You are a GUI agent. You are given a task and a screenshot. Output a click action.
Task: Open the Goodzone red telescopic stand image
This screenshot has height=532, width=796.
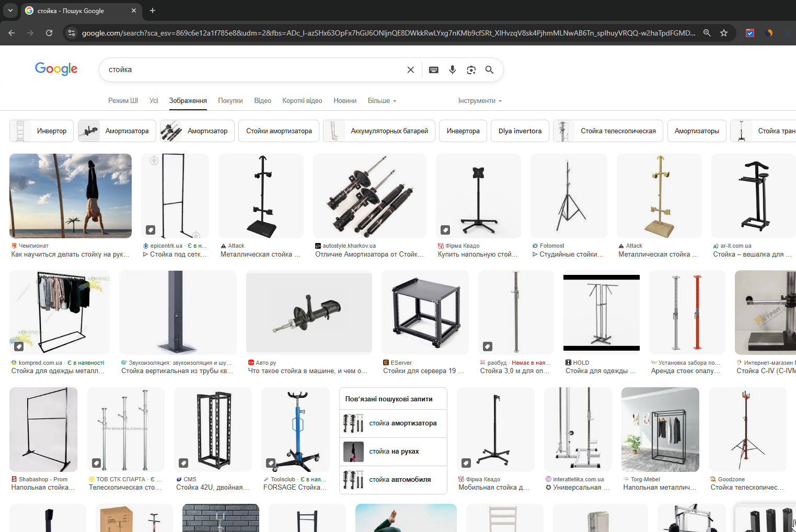pos(747,430)
